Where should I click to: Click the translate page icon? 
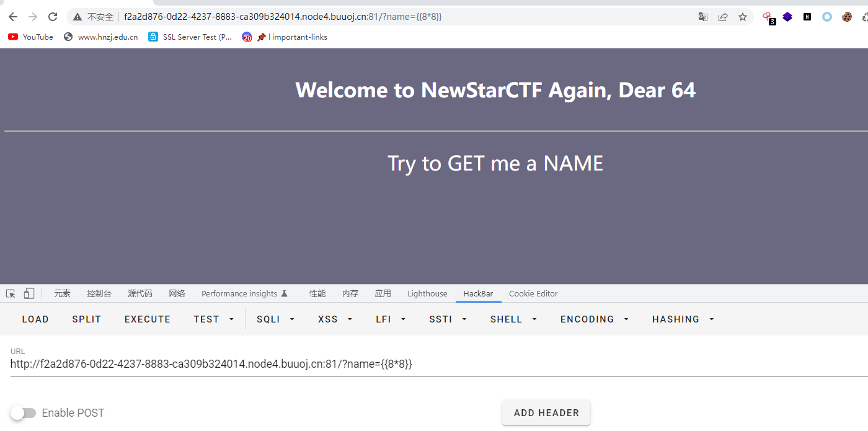point(703,17)
